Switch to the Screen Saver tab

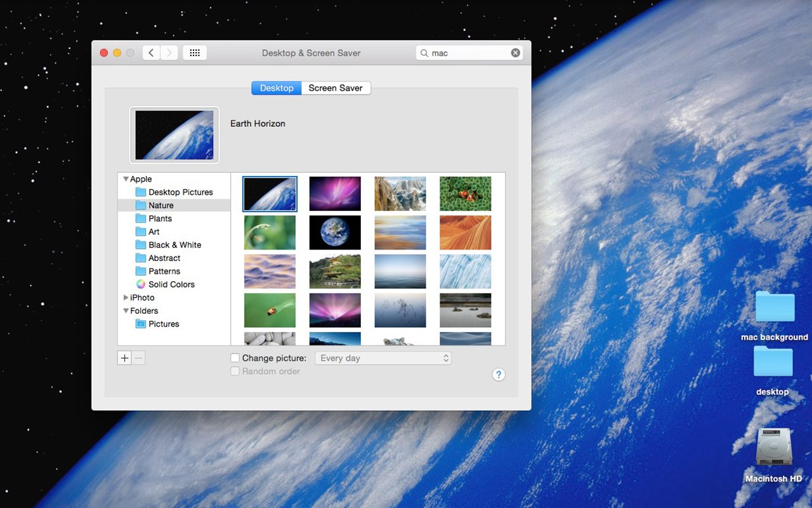click(x=336, y=88)
